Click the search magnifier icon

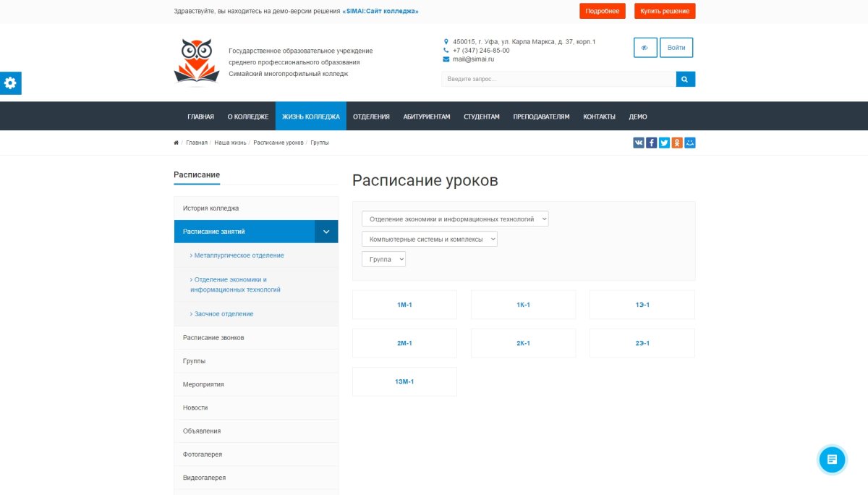coord(684,78)
